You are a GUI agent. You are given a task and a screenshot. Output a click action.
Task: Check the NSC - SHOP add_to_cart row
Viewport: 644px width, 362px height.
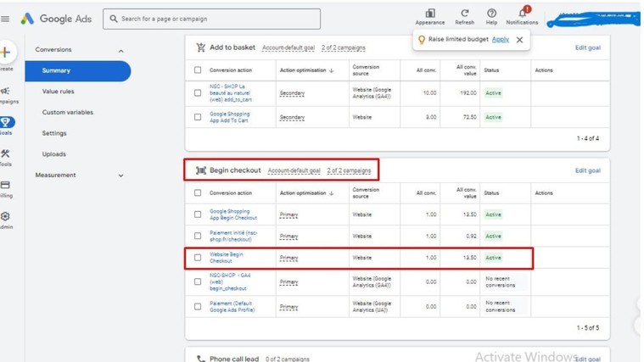pyautogui.click(x=198, y=92)
